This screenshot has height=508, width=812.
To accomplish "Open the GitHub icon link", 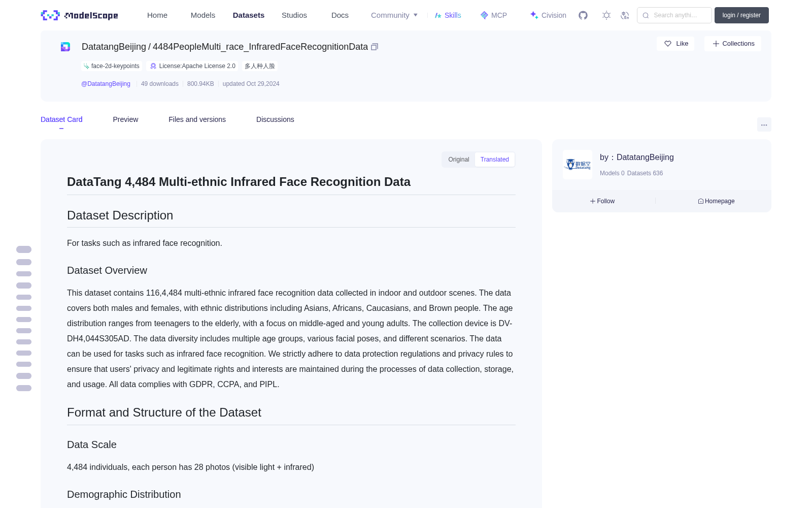I will (x=583, y=15).
